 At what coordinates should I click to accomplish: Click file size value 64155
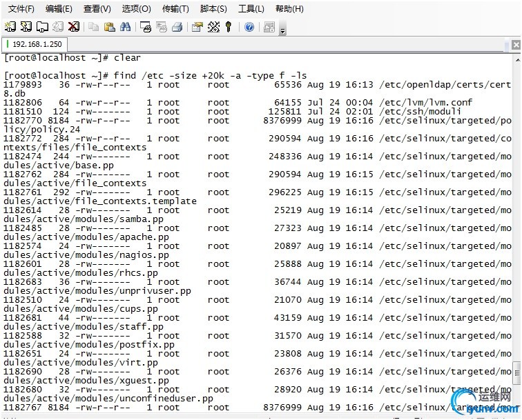[288, 103]
